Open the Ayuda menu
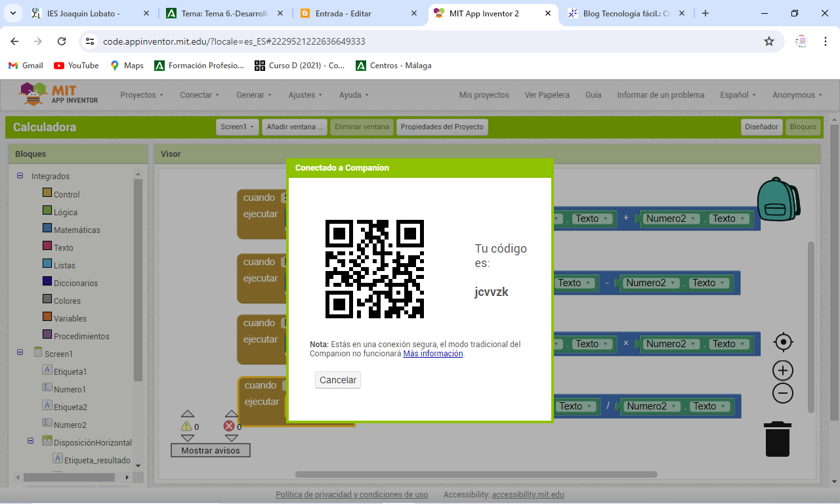 (x=354, y=94)
